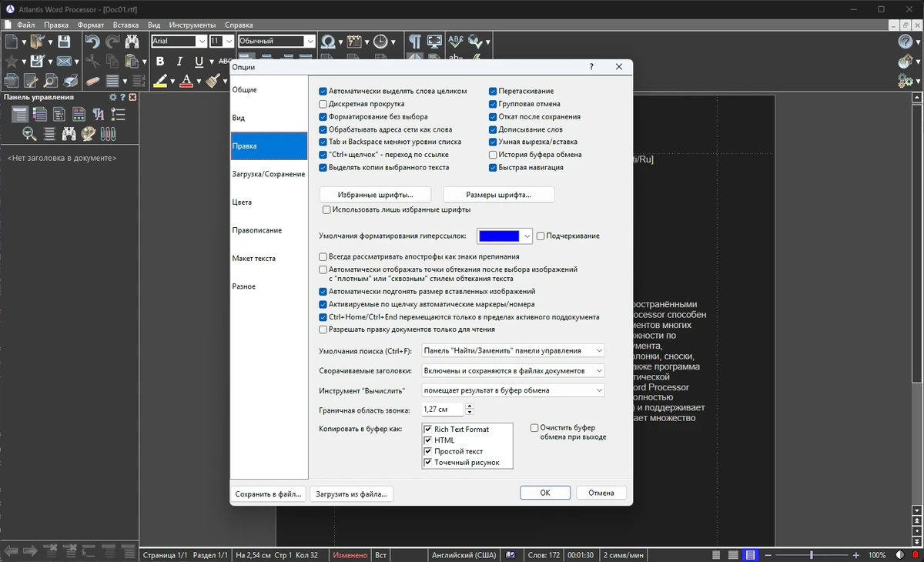Click the printer icon in toolbar
924x562 pixels.
point(71,80)
